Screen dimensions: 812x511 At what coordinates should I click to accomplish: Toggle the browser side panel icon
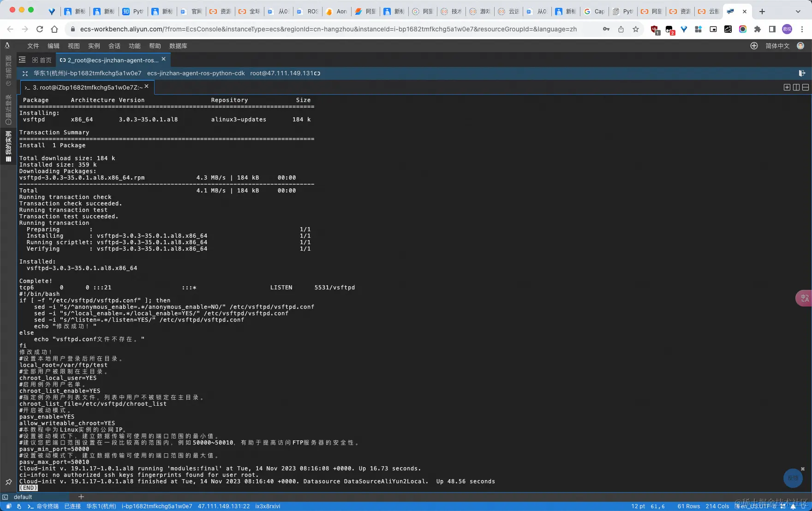coord(772,29)
